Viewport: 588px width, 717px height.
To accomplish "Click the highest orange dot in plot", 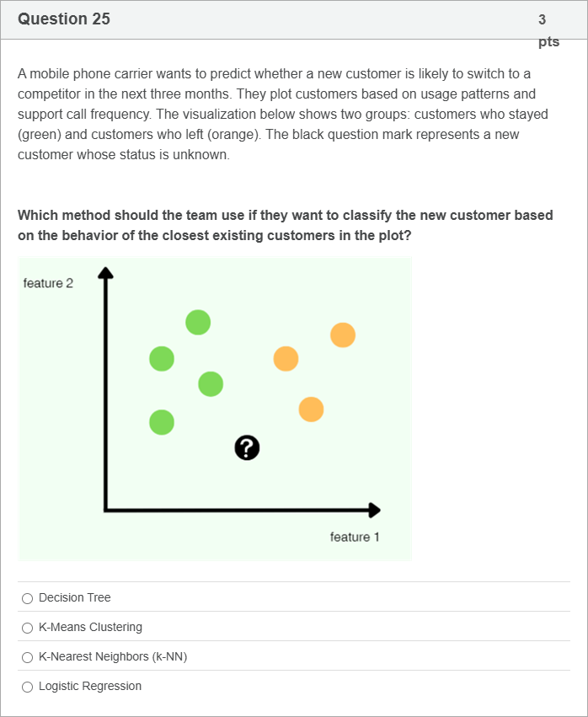I will tap(343, 334).
